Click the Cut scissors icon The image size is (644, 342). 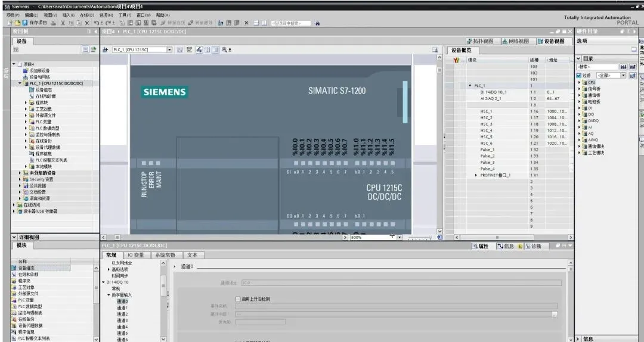point(63,23)
